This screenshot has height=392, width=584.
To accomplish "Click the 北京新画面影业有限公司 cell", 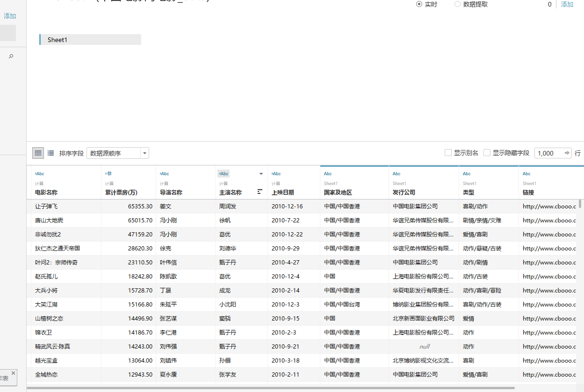I will click(424, 319).
